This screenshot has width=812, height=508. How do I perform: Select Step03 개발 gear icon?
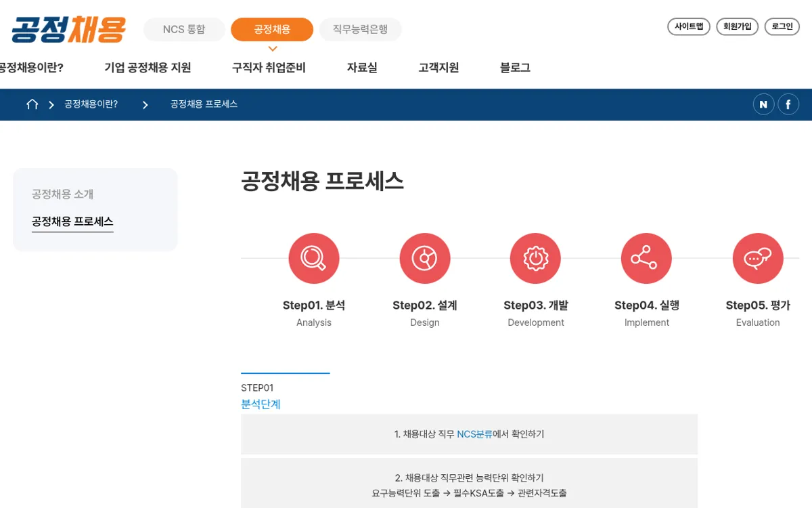pos(535,258)
